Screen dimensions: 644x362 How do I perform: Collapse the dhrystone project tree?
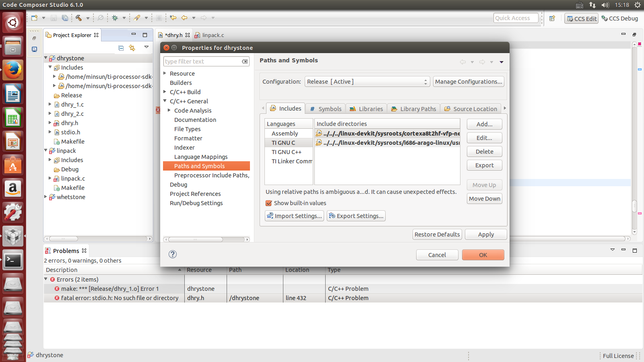coord(46,58)
